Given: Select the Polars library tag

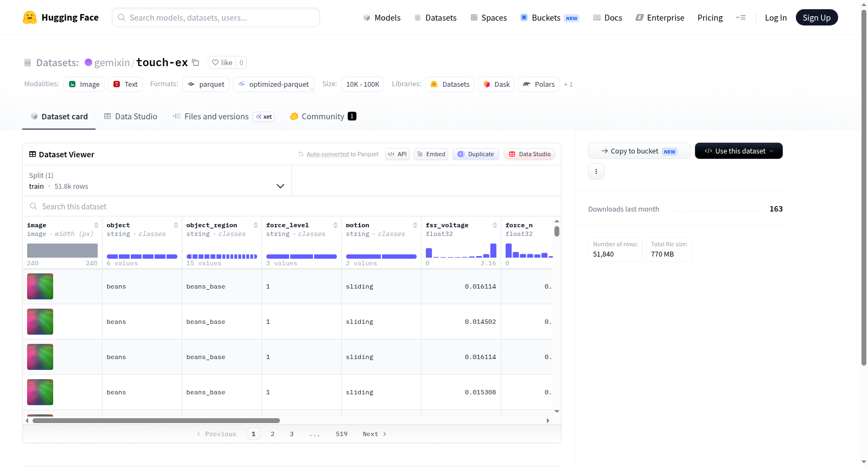Looking at the screenshot, I should 539,84.
